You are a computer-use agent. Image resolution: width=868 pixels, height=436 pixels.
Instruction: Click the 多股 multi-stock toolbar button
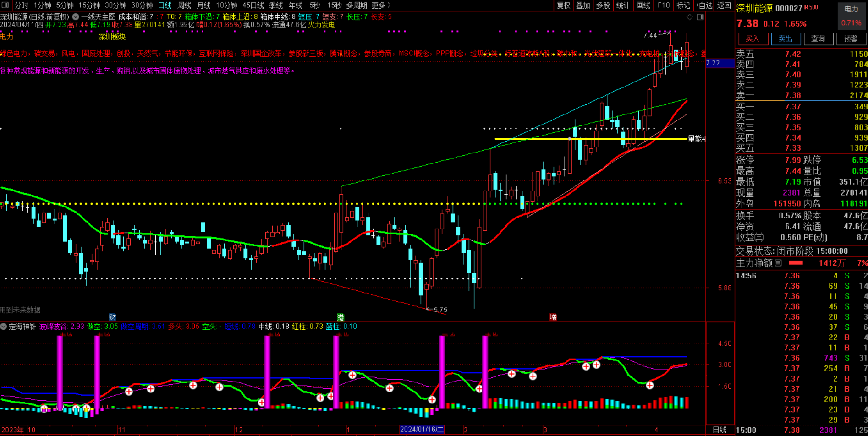tap(603, 5)
